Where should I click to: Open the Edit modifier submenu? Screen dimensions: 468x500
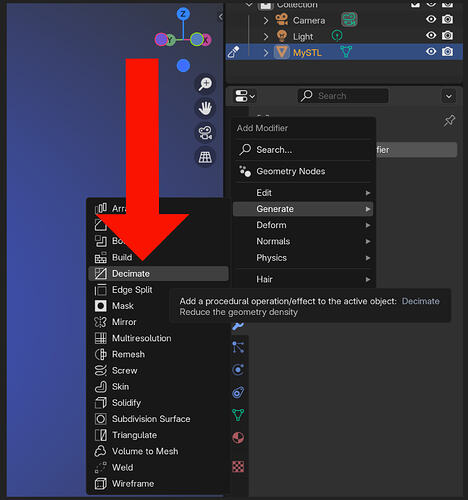click(x=303, y=193)
